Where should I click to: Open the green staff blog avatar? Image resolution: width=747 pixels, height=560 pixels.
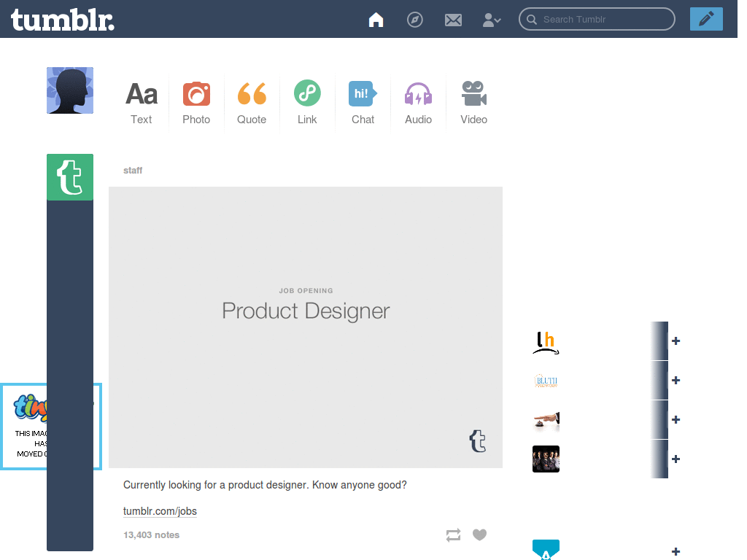(x=70, y=177)
